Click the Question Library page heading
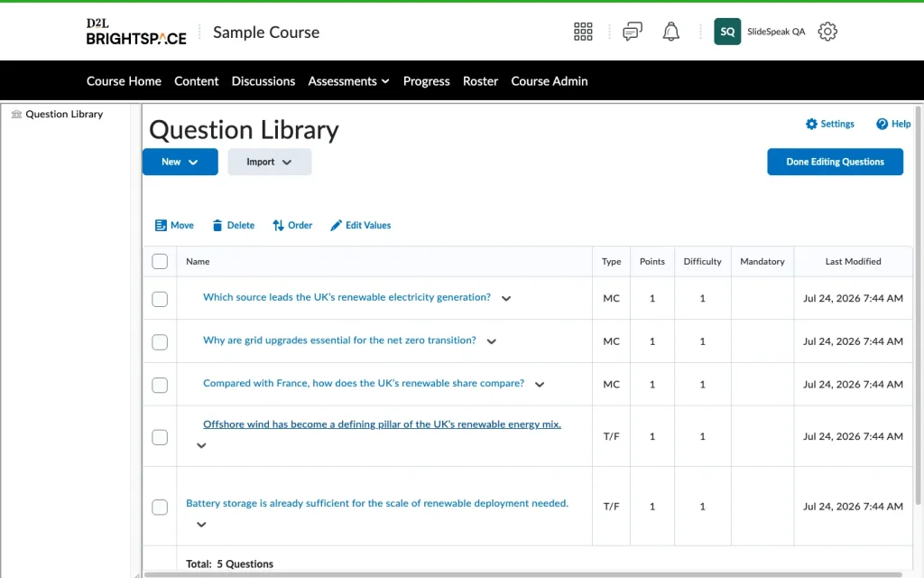 pyautogui.click(x=244, y=130)
